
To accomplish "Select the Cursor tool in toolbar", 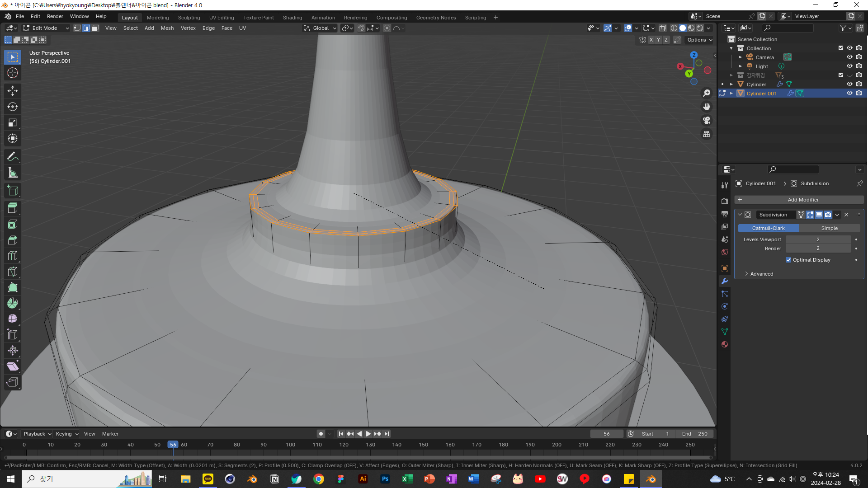I will 13,73.
